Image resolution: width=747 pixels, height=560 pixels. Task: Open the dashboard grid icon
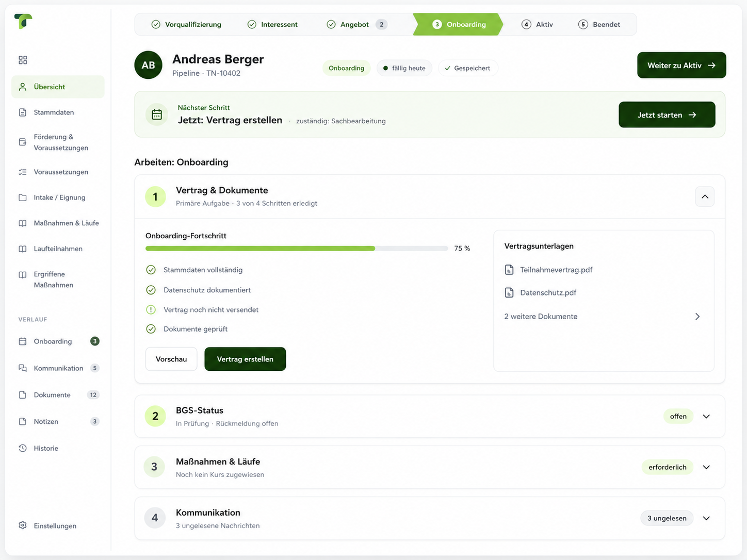[23, 60]
